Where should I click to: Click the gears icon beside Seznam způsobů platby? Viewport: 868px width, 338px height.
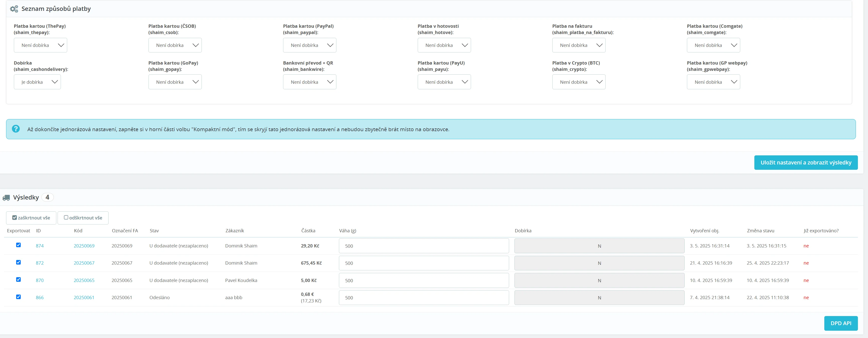click(x=14, y=9)
